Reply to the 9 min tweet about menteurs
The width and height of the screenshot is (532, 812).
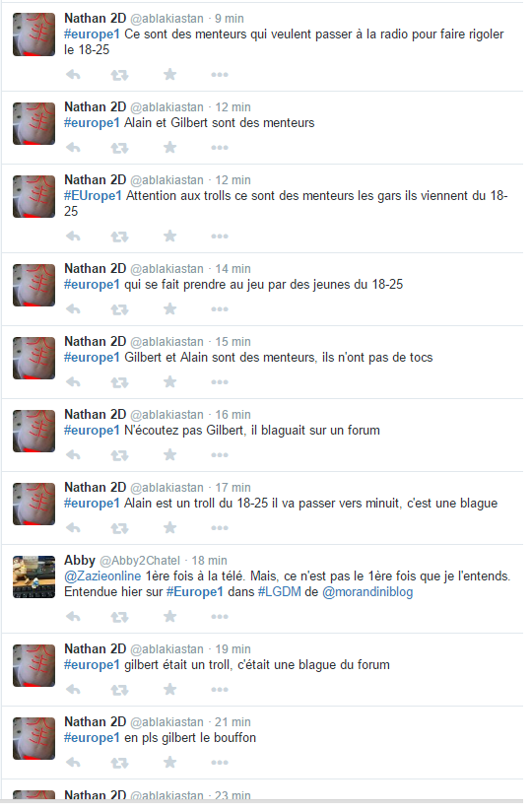pyautogui.click(x=74, y=75)
